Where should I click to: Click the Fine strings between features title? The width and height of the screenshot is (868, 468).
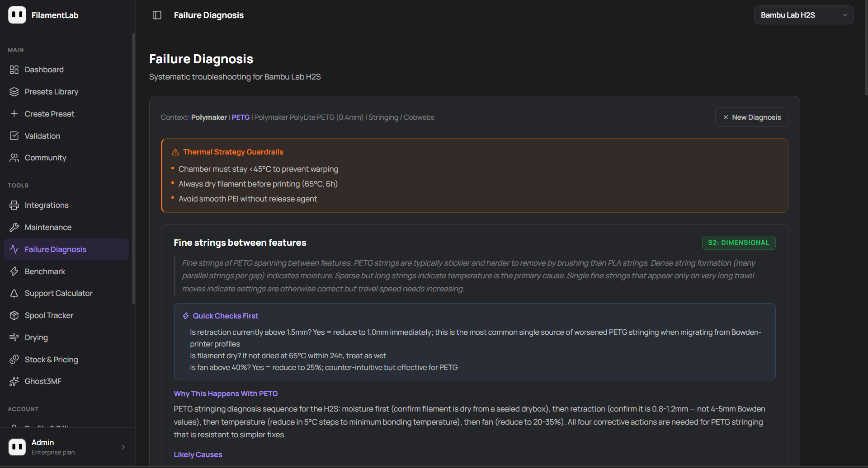[x=240, y=243]
